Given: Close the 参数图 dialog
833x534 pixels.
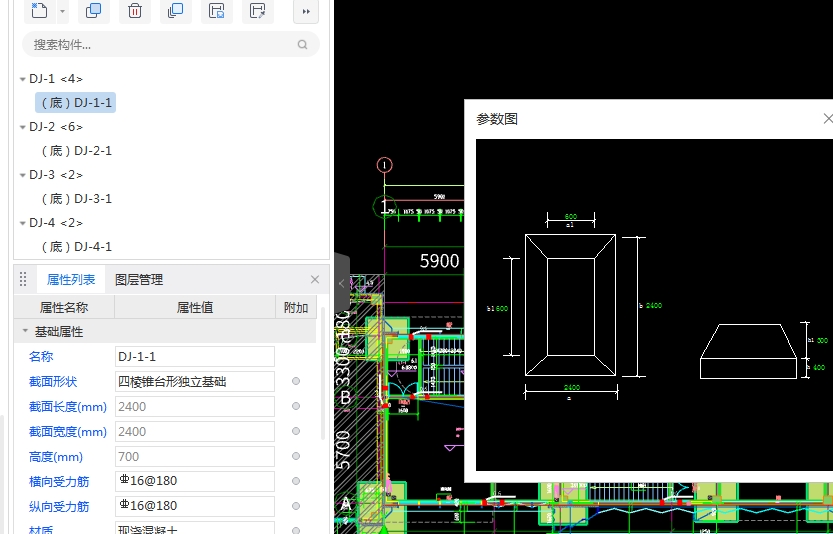Looking at the screenshot, I should [x=828, y=118].
